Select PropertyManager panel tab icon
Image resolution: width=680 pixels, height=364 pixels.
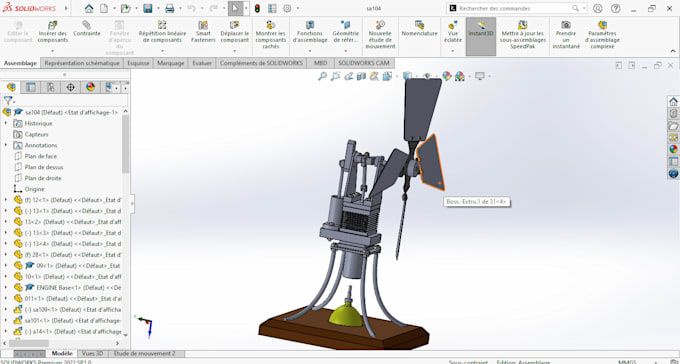pos(31,87)
